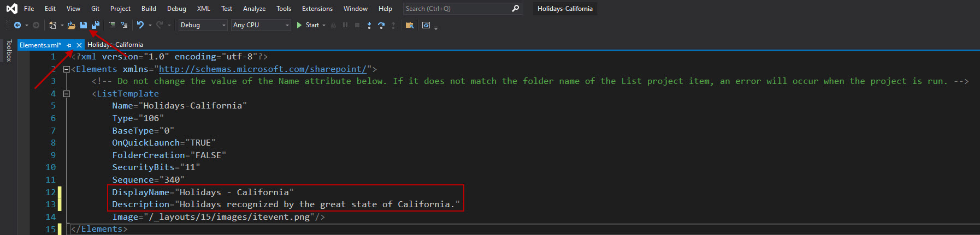Open the Start button dropdown arrow

(324, 25)
